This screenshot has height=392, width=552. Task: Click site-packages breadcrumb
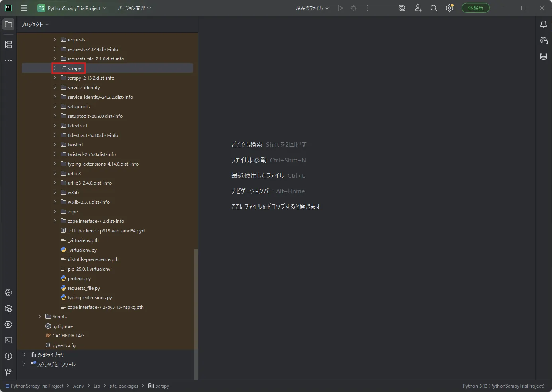coord(124,386)
